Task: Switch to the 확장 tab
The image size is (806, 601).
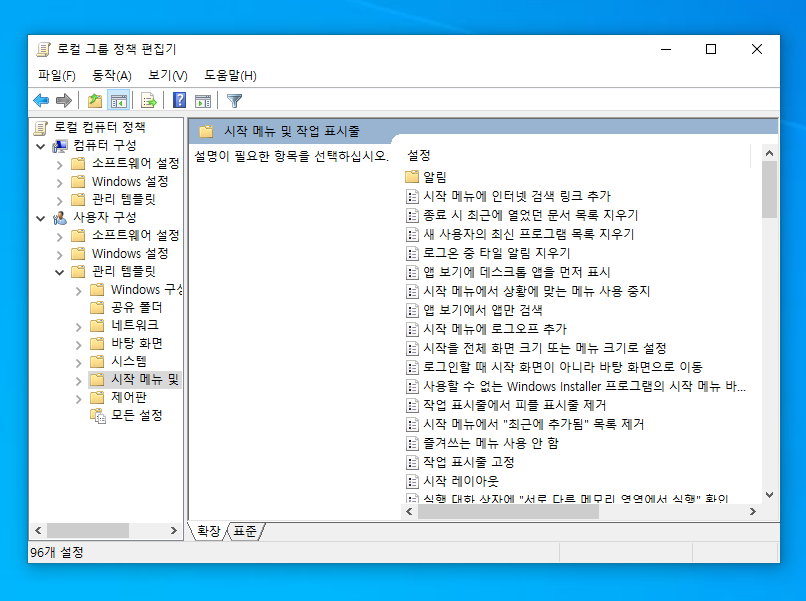Action: click(x=209, y=531)
